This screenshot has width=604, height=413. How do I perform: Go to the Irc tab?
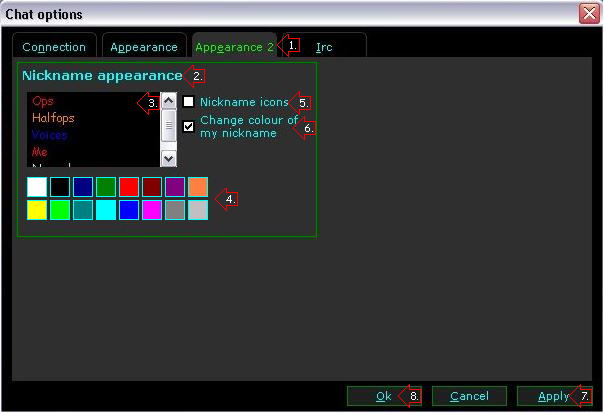(324, 46)
